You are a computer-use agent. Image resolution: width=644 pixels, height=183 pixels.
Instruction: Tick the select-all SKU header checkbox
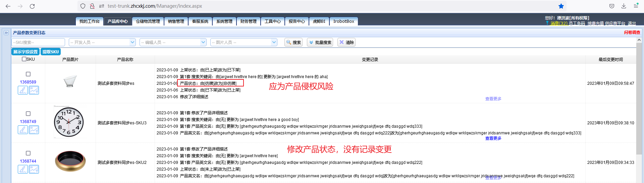coord(24,59)
